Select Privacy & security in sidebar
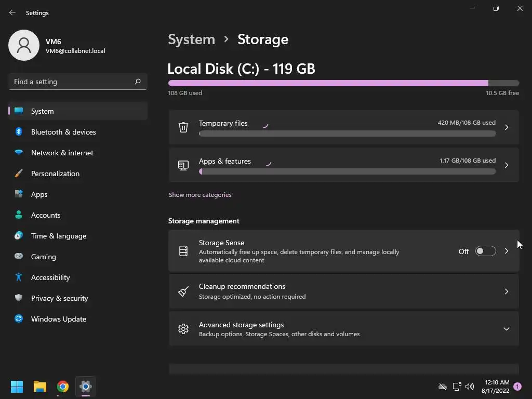Image resolution: width=532 pixels, height=399 pixels. 59,298
